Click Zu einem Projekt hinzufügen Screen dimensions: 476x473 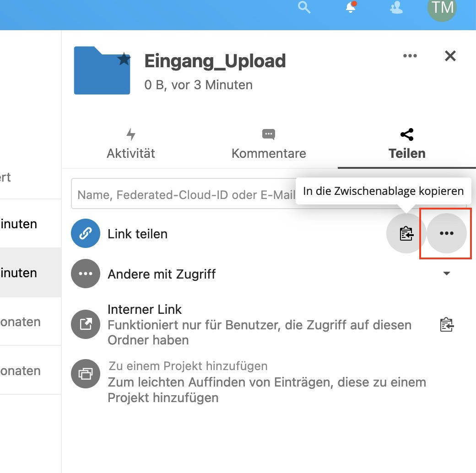click(188, 366)
